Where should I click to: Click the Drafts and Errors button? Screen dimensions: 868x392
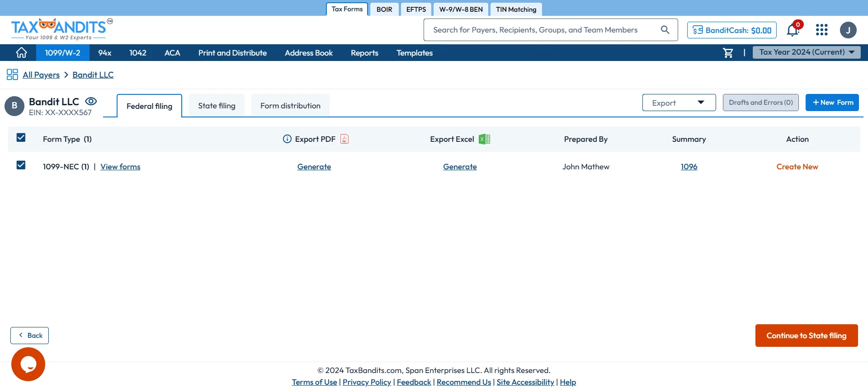(761, 103)
